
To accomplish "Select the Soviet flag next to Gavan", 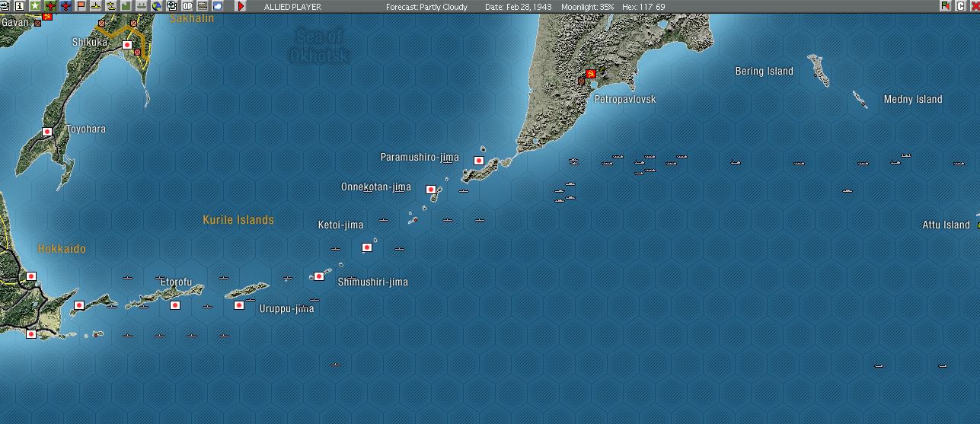I will click(x=47, y=16).
